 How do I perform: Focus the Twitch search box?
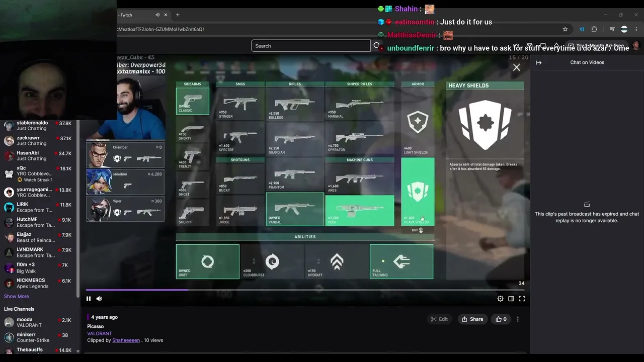(311, 46)
